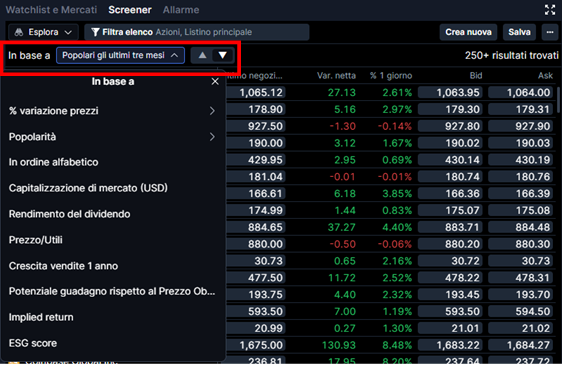Click the Salva button

pyautogui.click(x=519, y=32)
